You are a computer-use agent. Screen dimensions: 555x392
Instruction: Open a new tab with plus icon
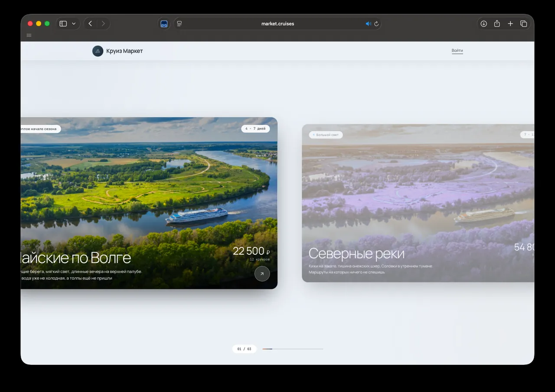click(510, 24)
